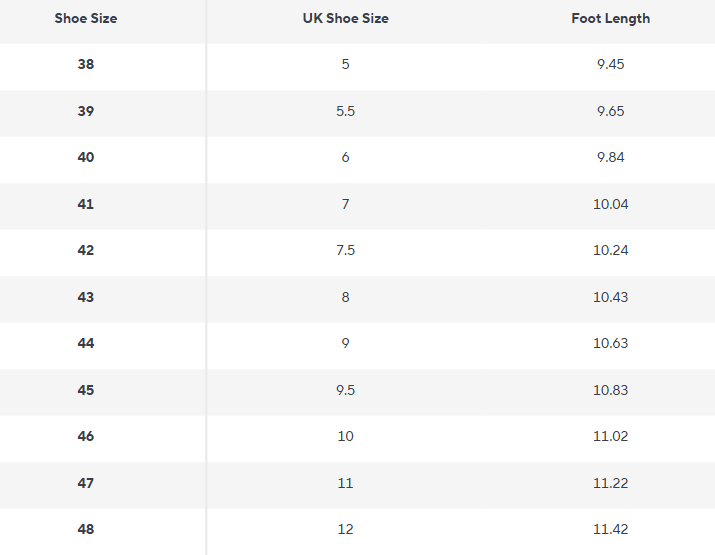
Task: Click shoe size 44 cell
Action: pos(86,343)
